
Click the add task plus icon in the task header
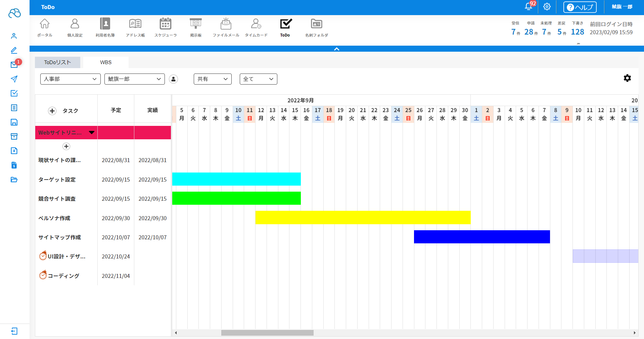tap(52, 111)
